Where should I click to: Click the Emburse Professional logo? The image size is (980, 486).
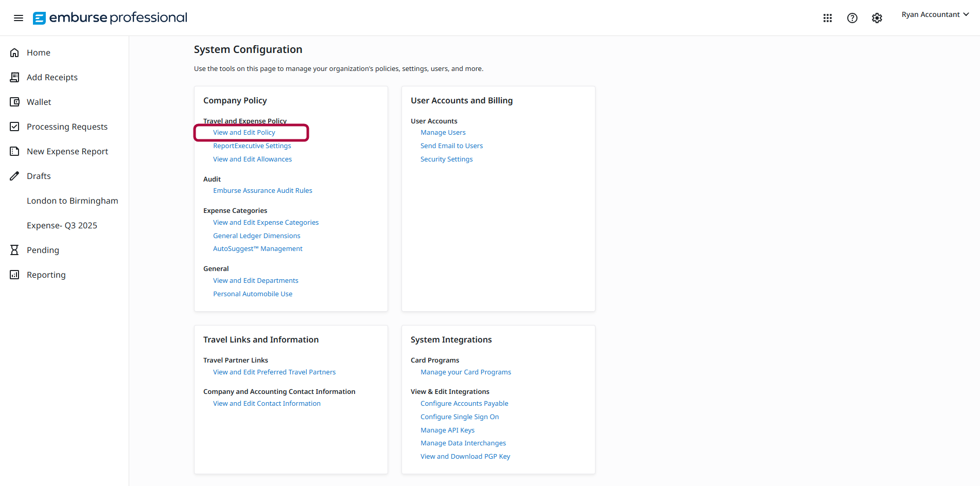pyautogui.click(x=110, y=17)
